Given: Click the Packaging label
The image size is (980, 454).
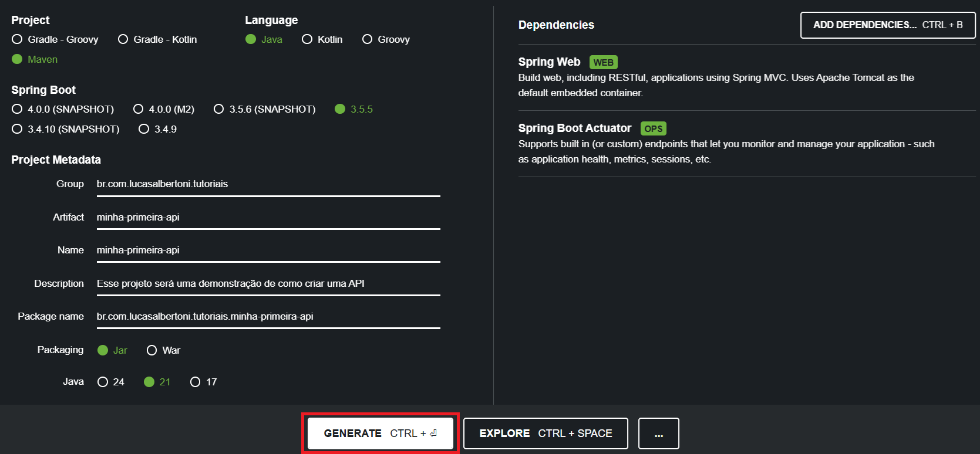Looking at the screenshot, I should (x=60, y=350).
